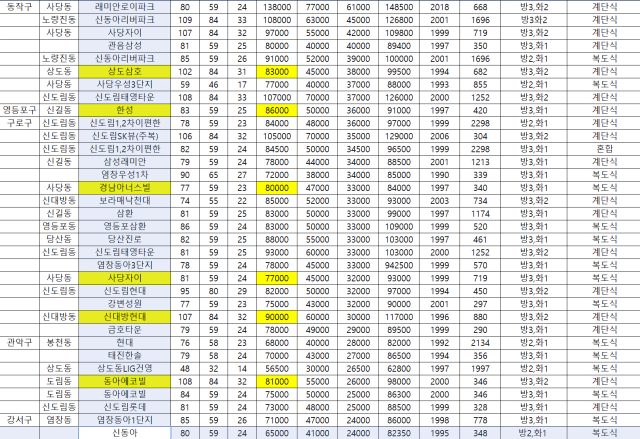Click the yellow 경남아너스빌 cell

tap(124, 188)
